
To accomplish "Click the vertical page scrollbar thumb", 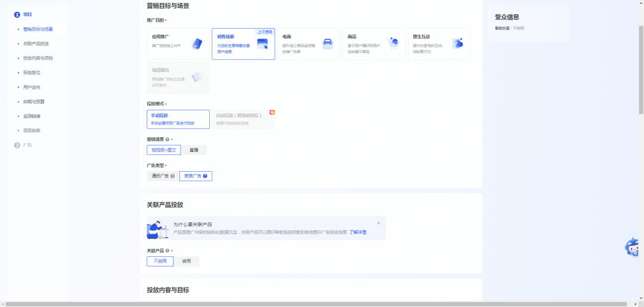I will [x=641, y=69].
